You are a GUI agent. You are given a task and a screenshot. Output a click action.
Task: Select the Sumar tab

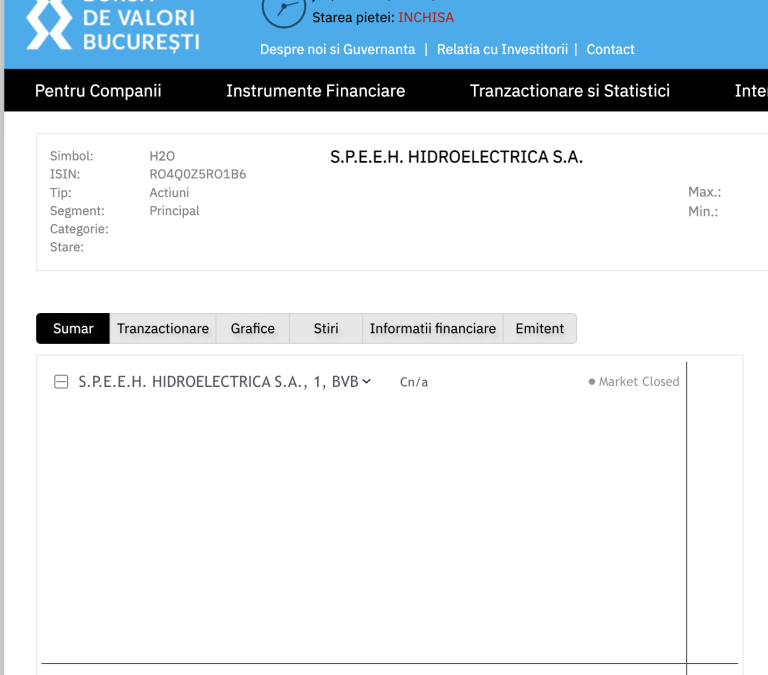73,329
